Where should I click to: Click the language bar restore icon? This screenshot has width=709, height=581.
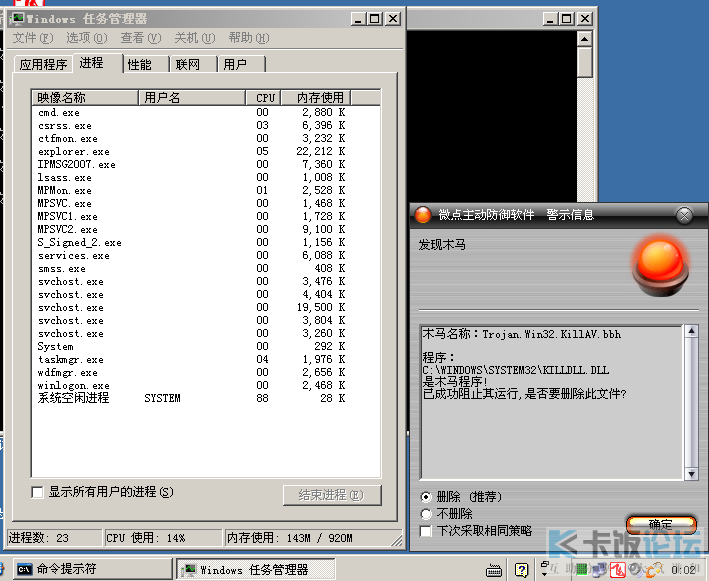pyautogui.click(x=544, y=565)
